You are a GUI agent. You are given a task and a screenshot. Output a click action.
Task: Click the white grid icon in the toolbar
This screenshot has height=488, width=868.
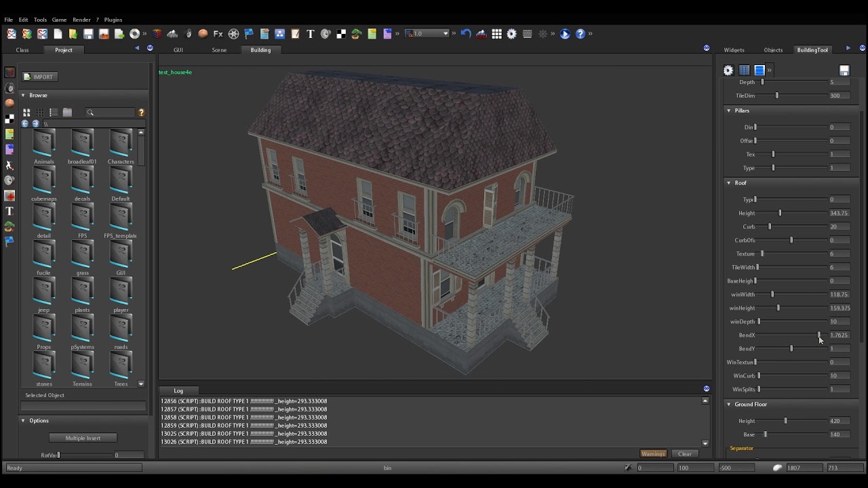(x=496, y=34)
